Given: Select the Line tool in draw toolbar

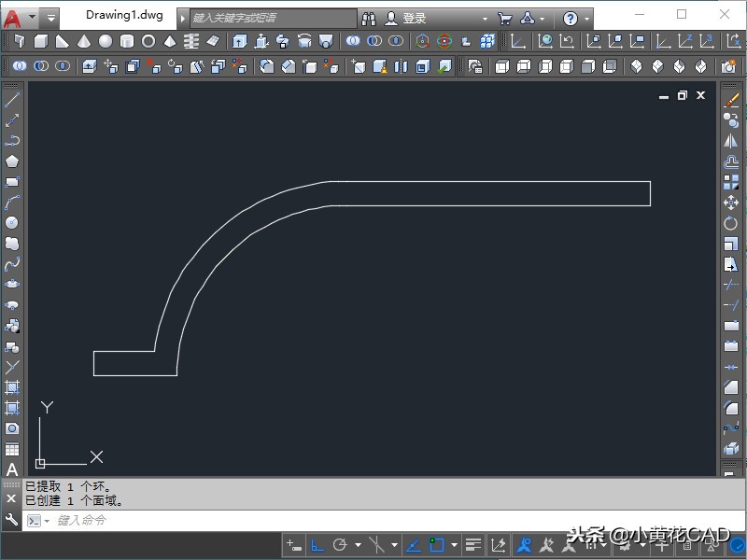Looking at the screenshot, I should click(12, 100).
